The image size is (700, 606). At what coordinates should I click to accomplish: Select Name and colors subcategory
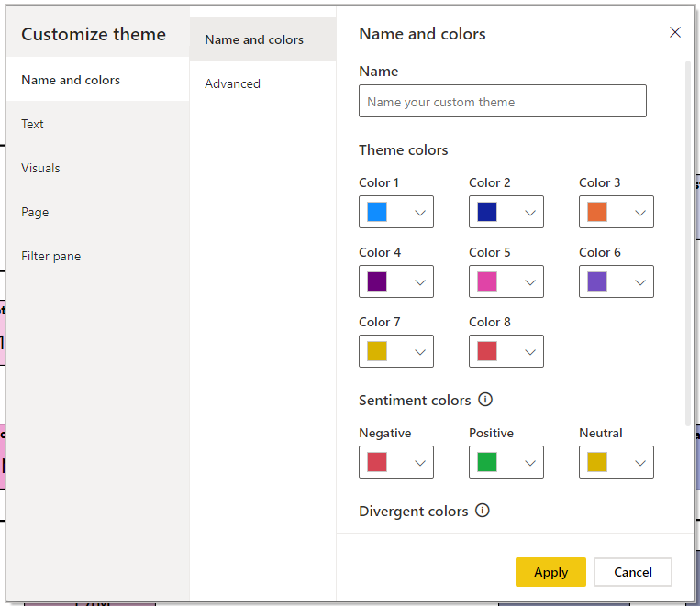pos(262,39)
